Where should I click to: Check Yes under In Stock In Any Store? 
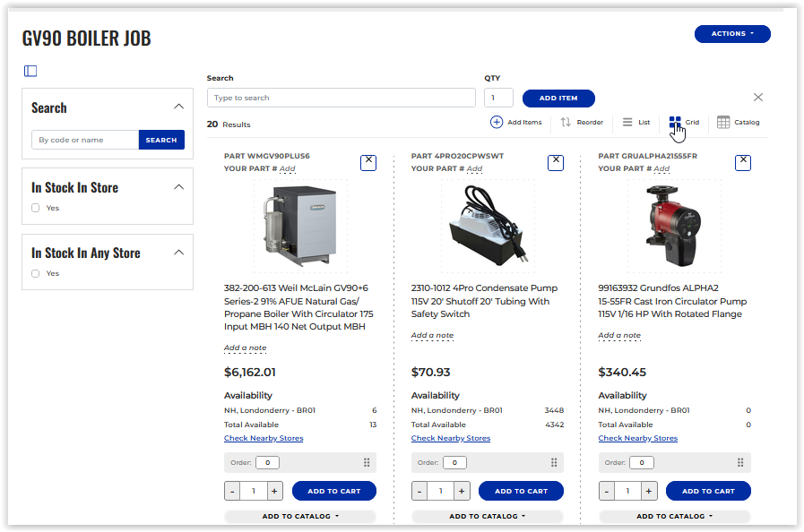pos(35,273)
